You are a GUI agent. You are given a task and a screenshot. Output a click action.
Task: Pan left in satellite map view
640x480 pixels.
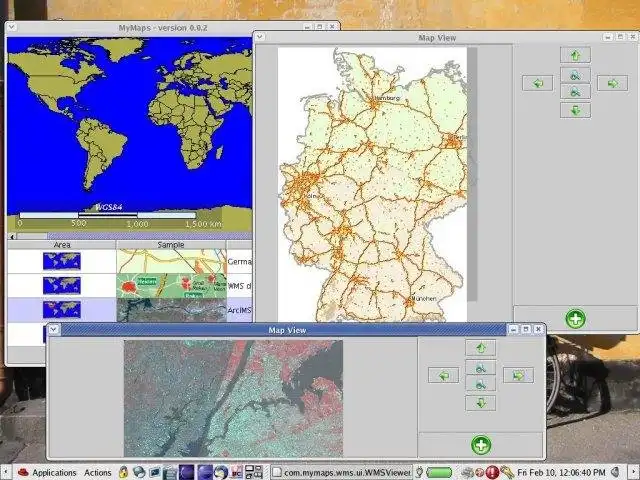(x=443, y=375)
